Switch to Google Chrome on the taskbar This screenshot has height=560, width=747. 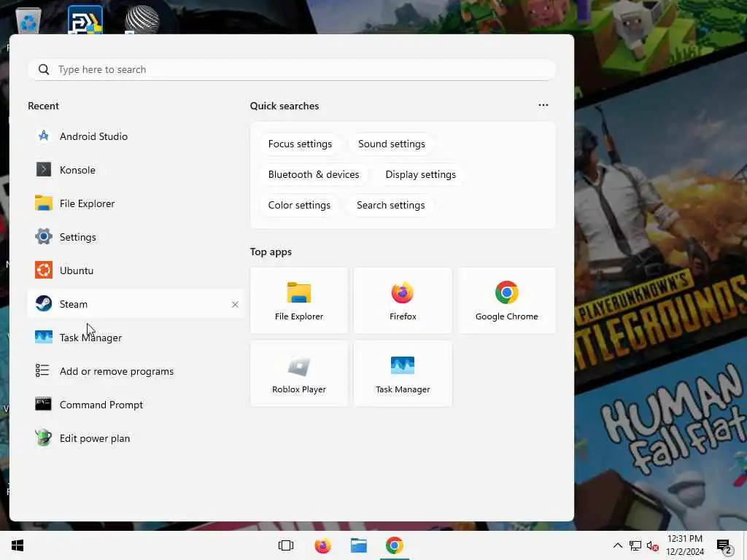(x=395, y=545)
